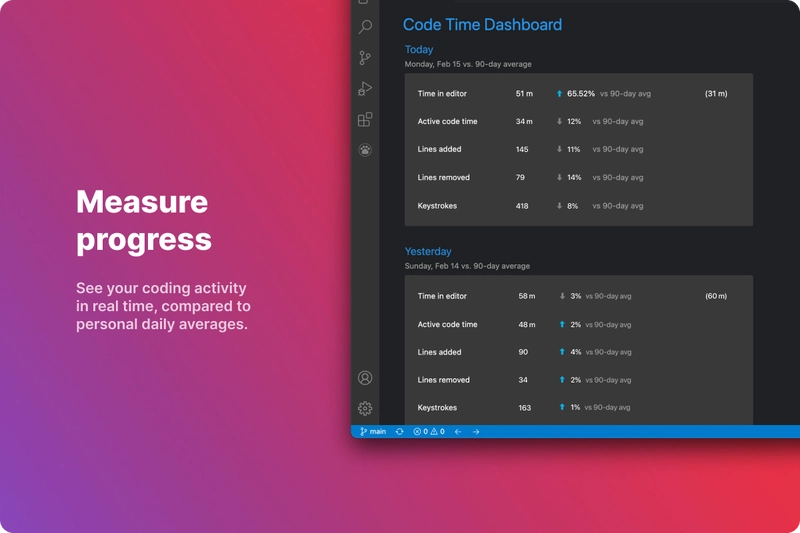
Task: Click the 3% decrease for yesterday's Time in editor
Action: [x=576, y=296]
